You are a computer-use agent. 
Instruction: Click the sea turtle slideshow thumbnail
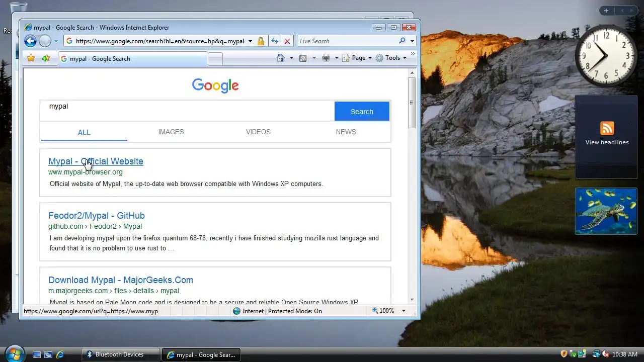(x=606, y=211)
